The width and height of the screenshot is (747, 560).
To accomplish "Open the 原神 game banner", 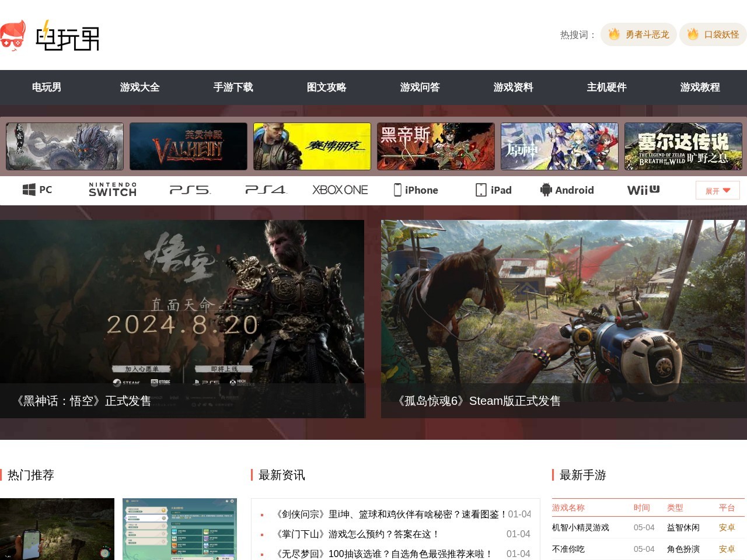I will (560, 146).
